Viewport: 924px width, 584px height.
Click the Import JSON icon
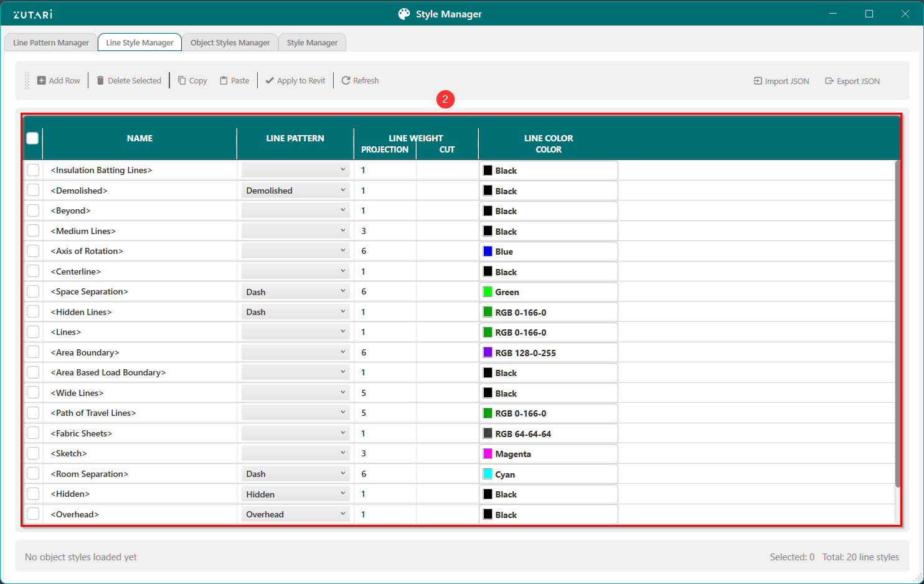click(758, 81)
